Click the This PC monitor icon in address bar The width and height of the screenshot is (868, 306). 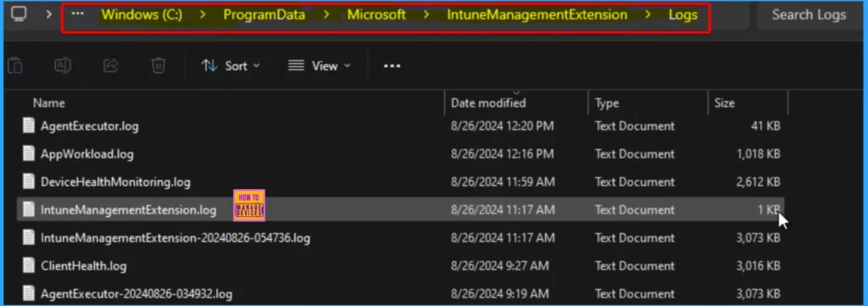pyautogui.click(x=19, y=14)
